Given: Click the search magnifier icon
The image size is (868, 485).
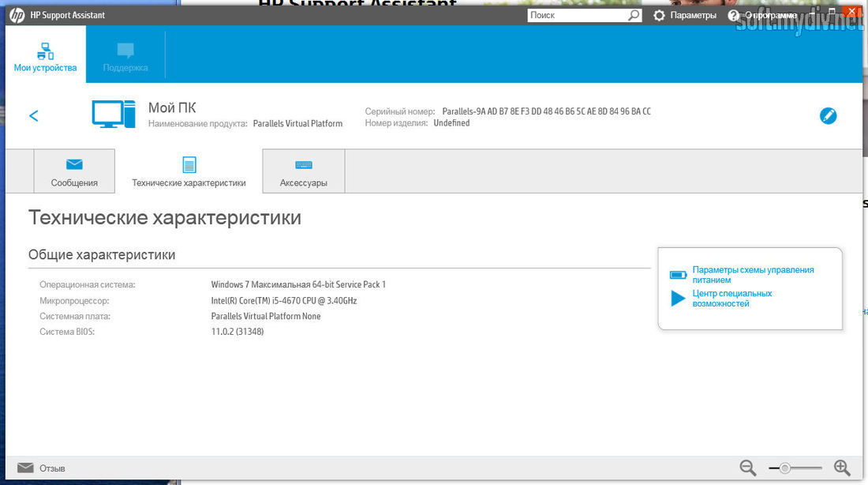Looking at the screenshot, I should coord(634,15).
